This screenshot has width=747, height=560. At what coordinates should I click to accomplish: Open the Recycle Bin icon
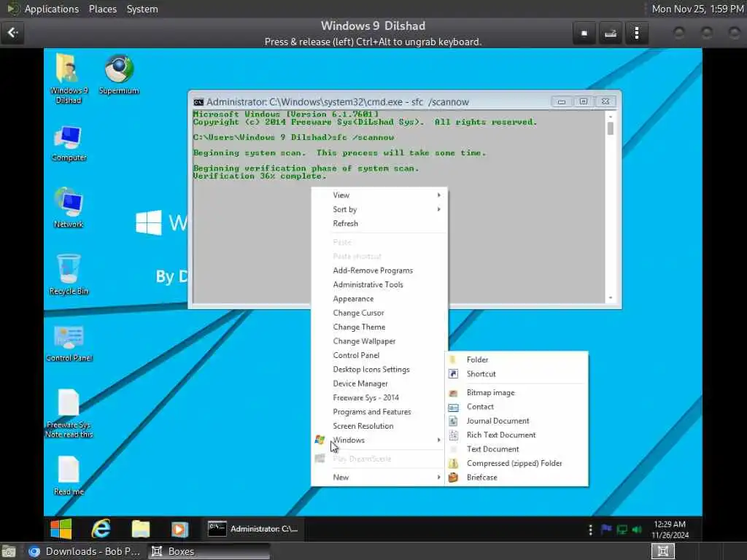[69, 275]
